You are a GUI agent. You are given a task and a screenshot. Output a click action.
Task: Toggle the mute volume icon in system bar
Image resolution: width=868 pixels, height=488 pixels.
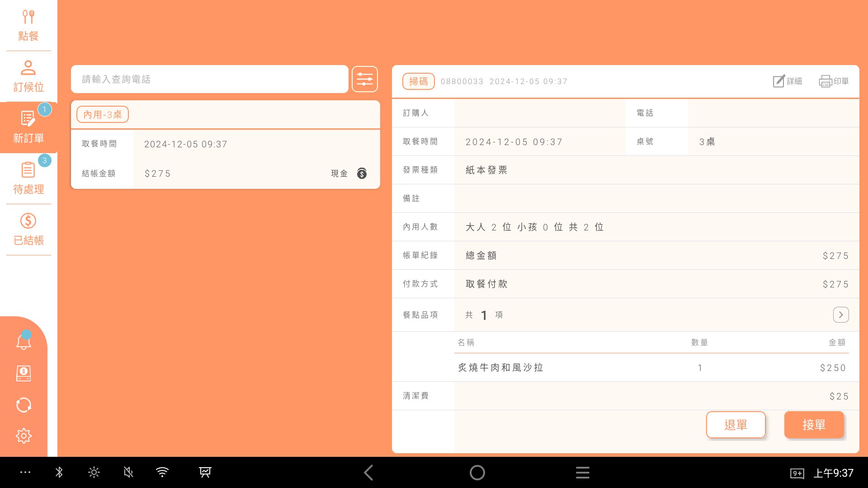pyautogui.click(x=128, y=473)
